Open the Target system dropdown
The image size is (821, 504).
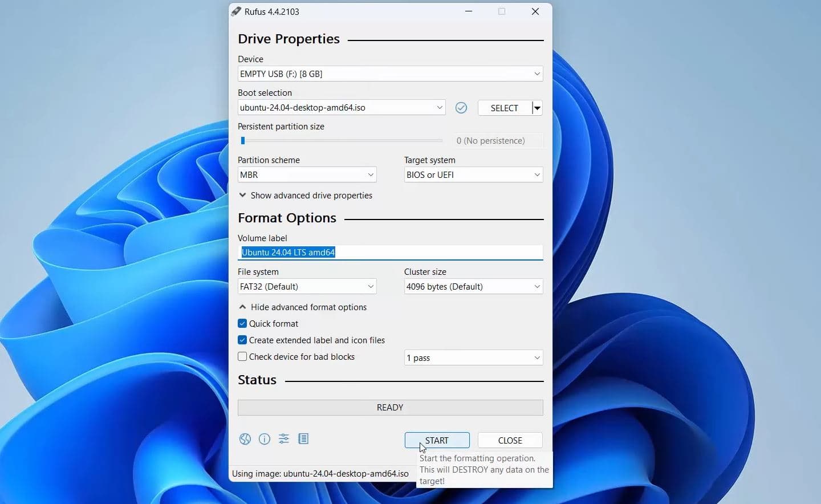point(473,175)
